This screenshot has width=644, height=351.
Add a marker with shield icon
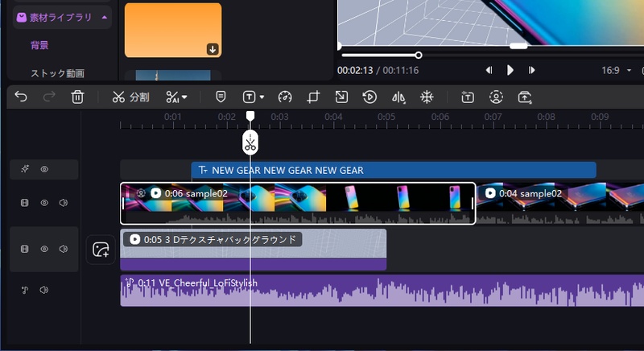(221, 97)
